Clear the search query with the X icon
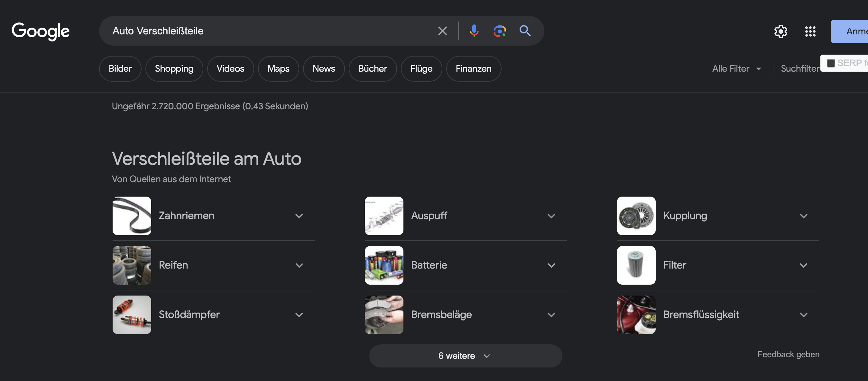This screenshot has height=381, width=868. (x=442, y=31)
